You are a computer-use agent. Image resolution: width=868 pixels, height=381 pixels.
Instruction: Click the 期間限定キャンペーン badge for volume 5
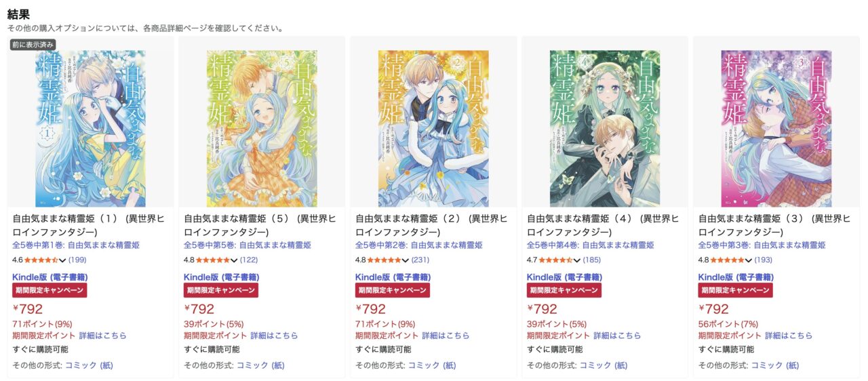pos(220,290)
